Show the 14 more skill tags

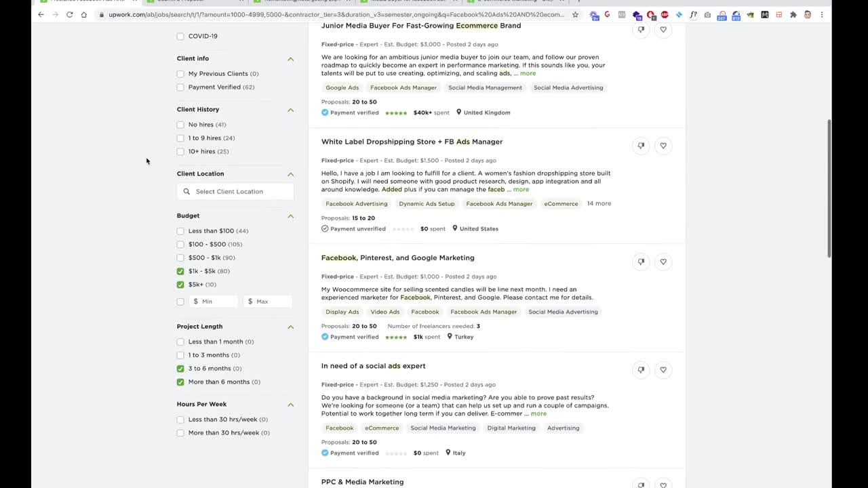(x=599, y=203)
